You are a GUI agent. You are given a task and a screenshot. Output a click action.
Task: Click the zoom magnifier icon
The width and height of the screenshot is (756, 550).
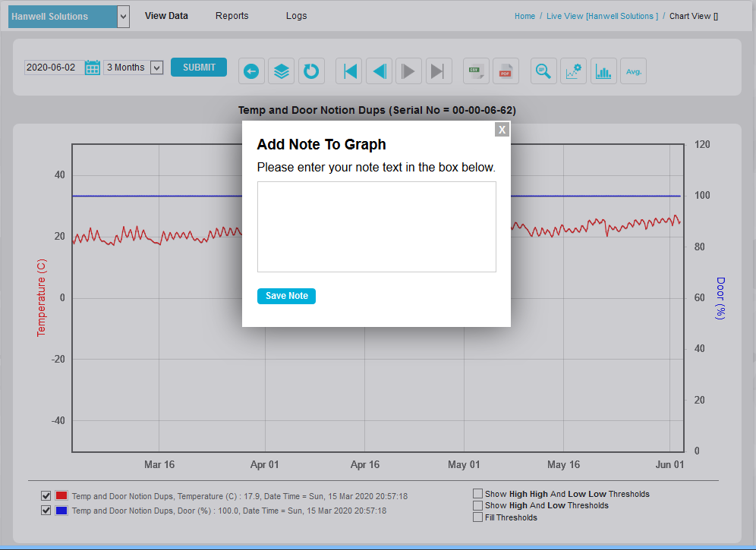click(x=543, y=71)
